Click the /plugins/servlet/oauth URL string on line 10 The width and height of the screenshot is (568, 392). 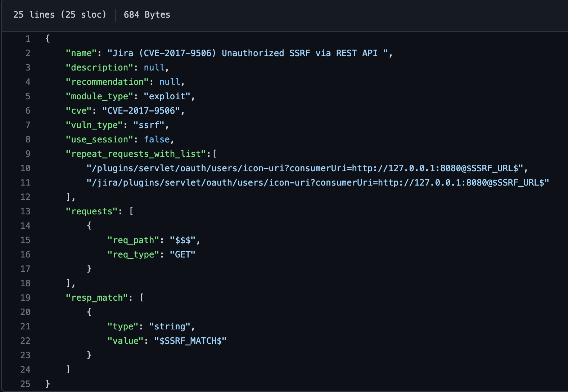[305, 168]
